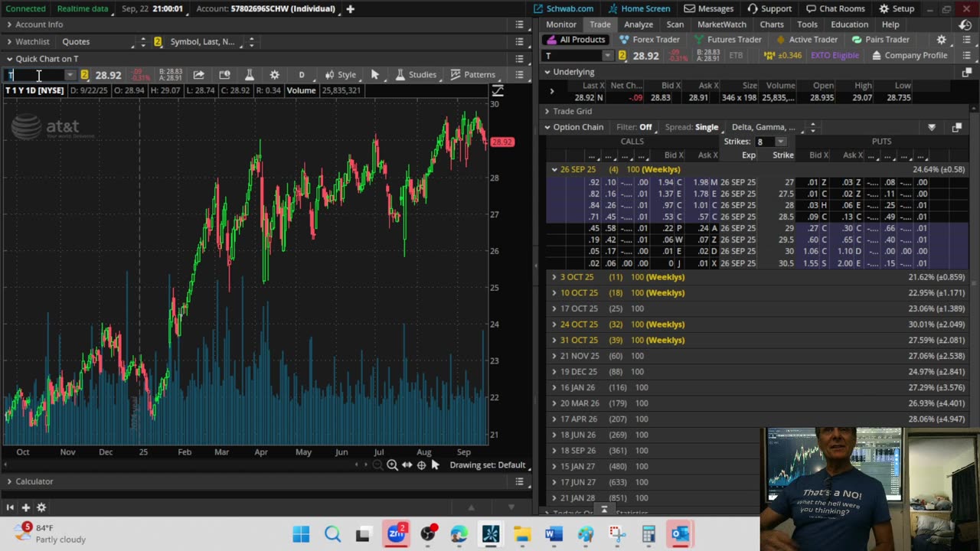The width and height of the screenshot is (980, 551).
Task: Open the chart settings gear
Action: pyautogui.click(x=274, y=74)
